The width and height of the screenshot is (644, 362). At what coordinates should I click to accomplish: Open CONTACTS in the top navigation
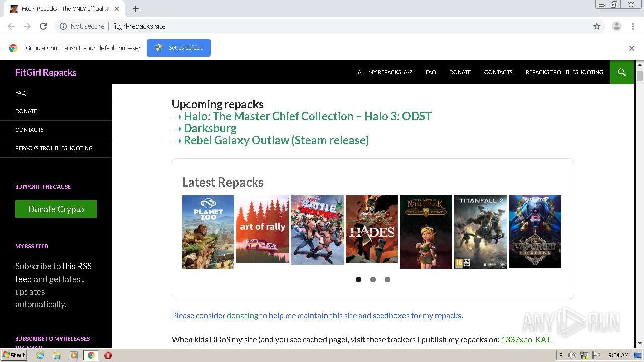click(498, 72)
